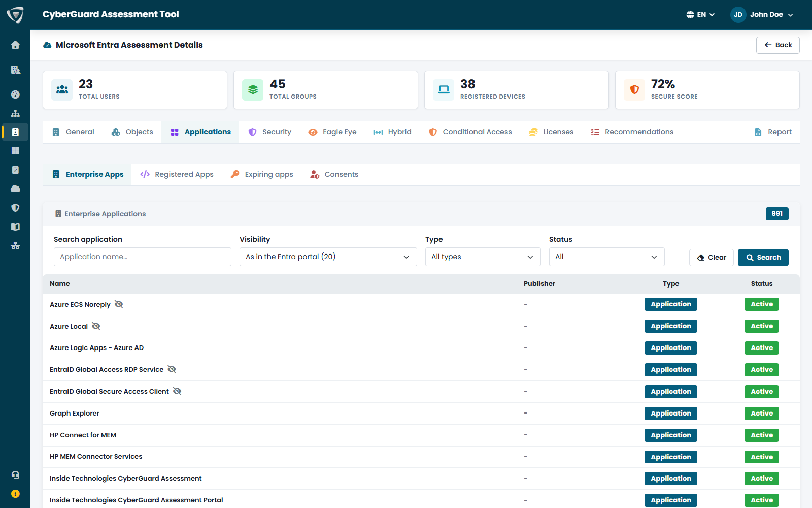The height and width of the screenshot is (508, 812).
Task: Click the yellow info icon
Action: tap(15, 494)
